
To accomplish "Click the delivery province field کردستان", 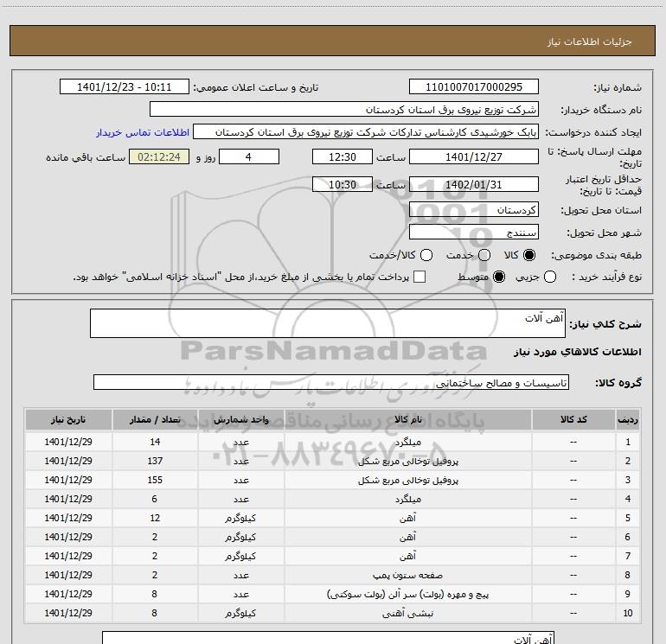I will [474, 210].
